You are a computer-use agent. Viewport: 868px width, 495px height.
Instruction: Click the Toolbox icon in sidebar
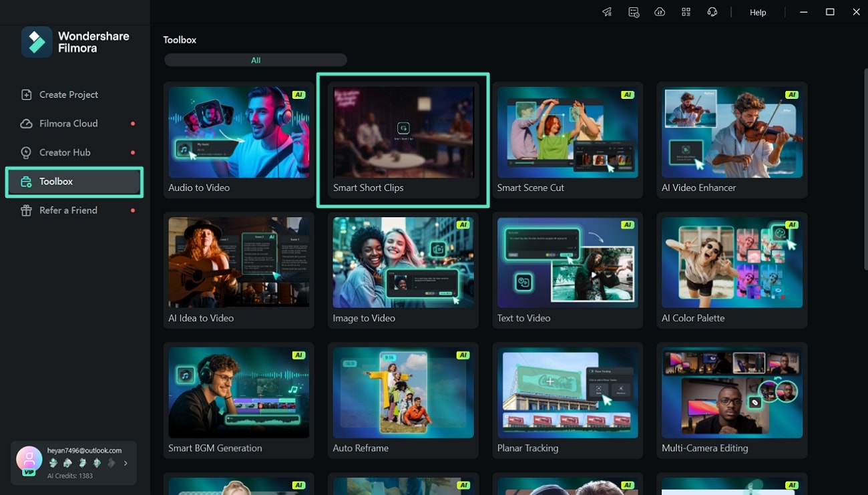click(x=26, y=182)
